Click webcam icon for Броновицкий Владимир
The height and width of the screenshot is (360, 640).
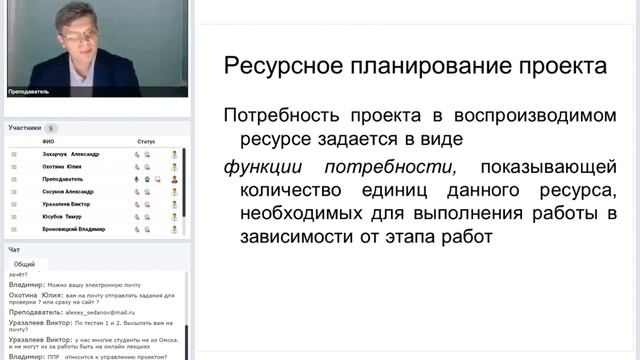147,229
